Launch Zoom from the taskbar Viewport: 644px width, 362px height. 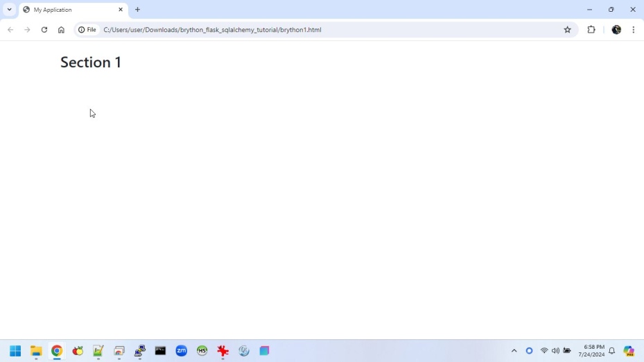(x=182, y=351)
